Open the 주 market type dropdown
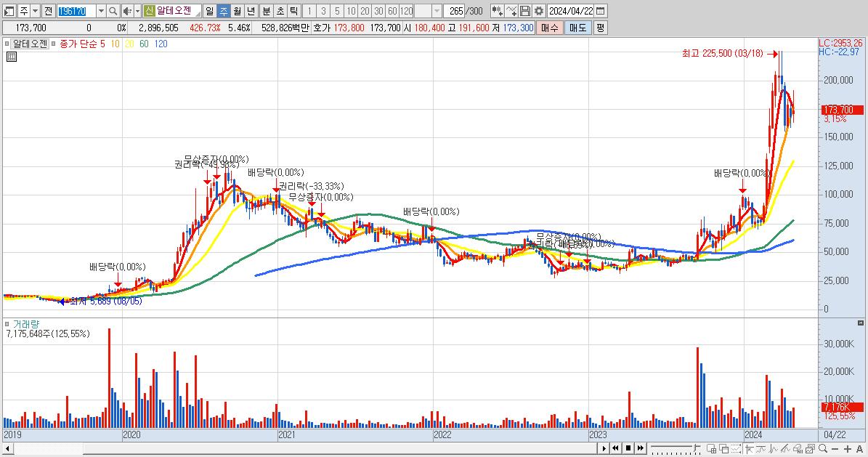This screenshot has width=868, height=457. click(36, 10)
